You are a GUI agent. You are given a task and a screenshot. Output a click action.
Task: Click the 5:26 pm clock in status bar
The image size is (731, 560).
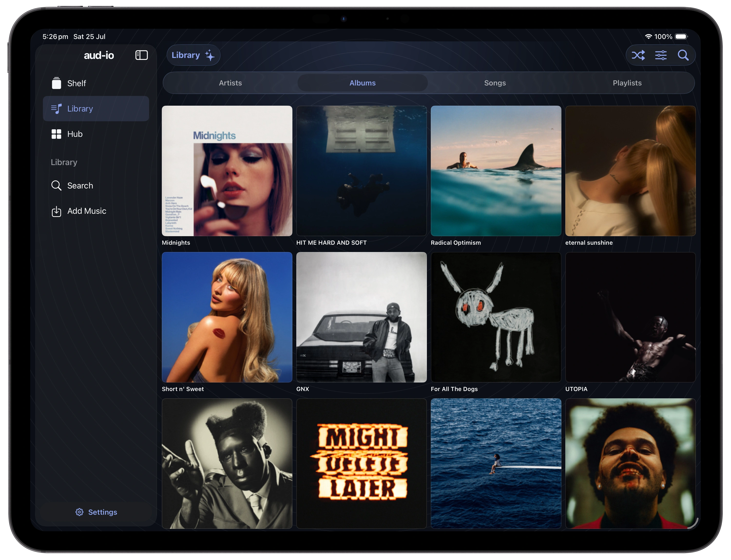tap(55, 37)
